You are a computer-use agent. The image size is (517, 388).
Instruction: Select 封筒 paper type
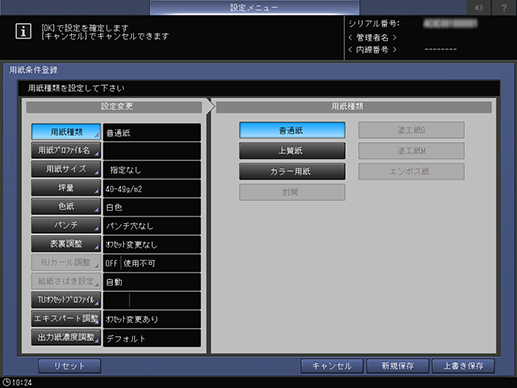pos(292,192)
